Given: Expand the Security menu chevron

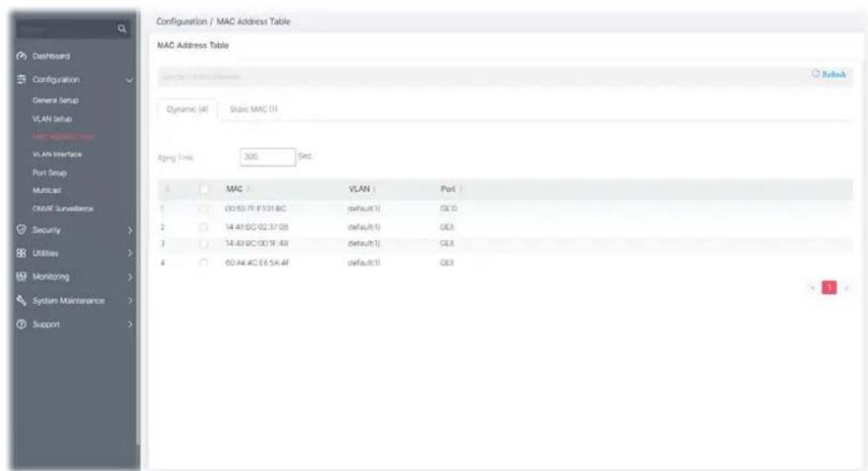Looking at the screenshot, I should coord(130,229).
